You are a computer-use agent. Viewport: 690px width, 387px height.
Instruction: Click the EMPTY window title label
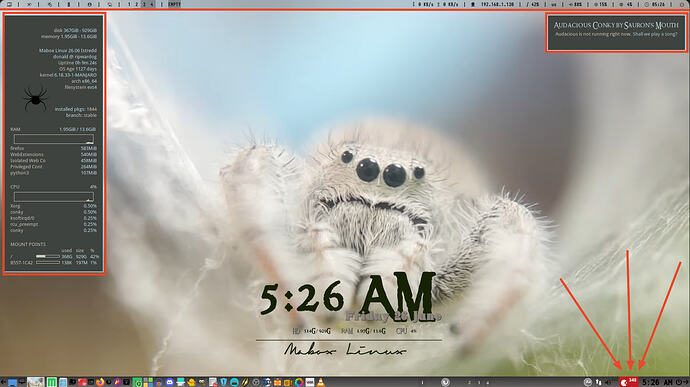(x=174, y=4)
